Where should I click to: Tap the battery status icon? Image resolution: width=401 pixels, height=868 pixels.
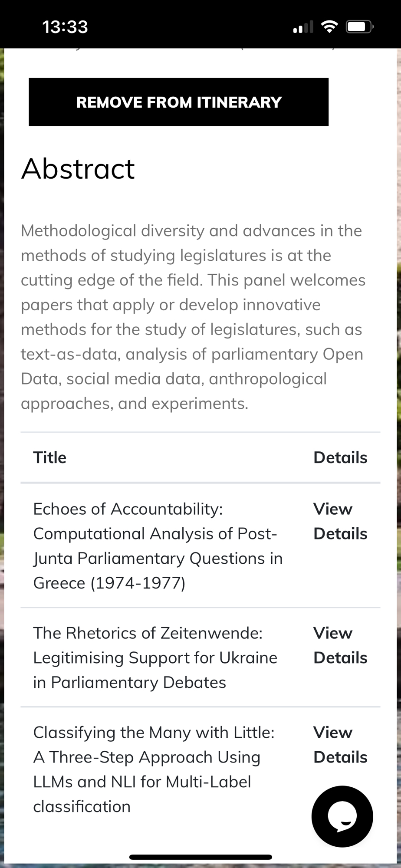pyautogui.click(x=359, y=27)
